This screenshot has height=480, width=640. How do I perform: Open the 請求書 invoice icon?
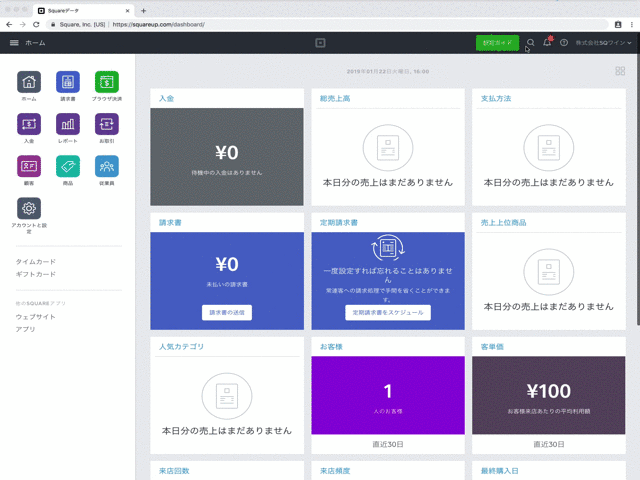tap(68, 83)
